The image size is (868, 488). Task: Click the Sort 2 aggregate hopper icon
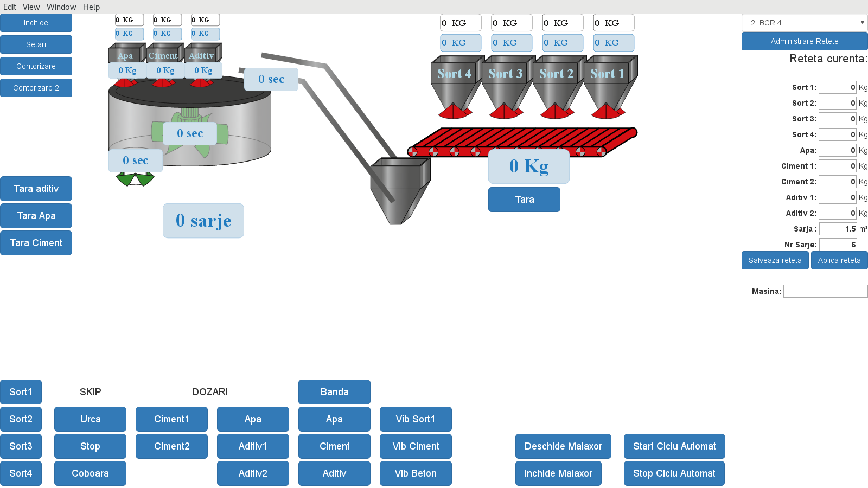click(556, 87)
